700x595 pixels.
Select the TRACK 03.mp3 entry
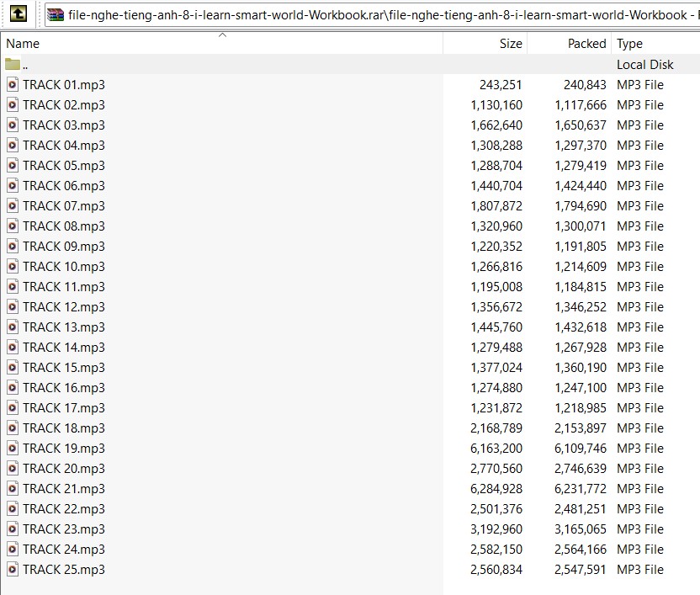tap(64, 125)
